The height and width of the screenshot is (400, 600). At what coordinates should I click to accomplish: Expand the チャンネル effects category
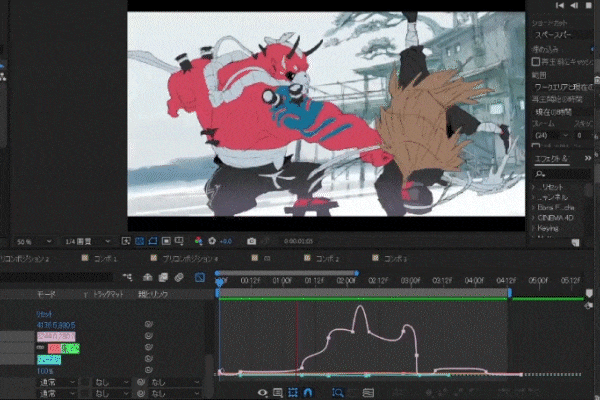click(x=534, y=197)
